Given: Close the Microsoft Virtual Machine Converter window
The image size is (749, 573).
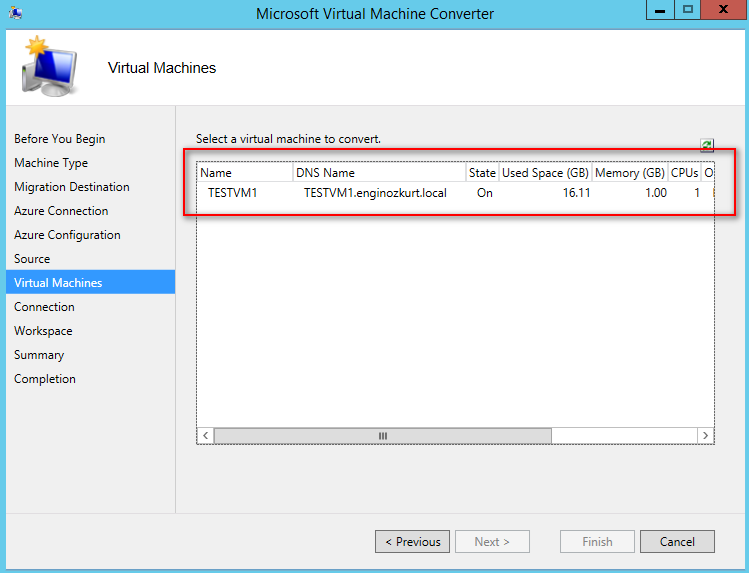Looking at the screenshot, I should [723, 10].
